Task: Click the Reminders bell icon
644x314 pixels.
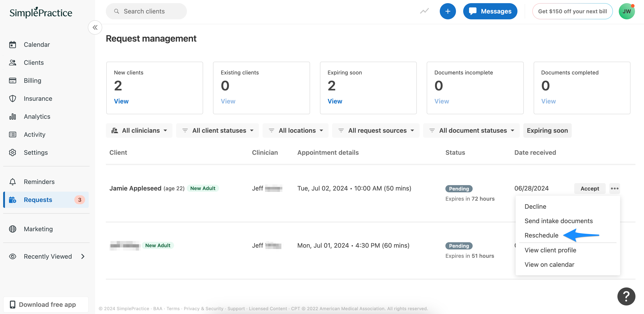Action: point(13,182)
